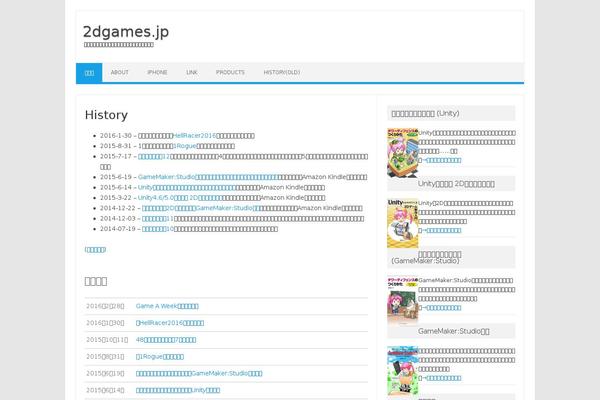Image resolution: width=600 pixels, height=400 pixels.
Task: Open the Game A Week post link
Action: (x=167, y=306)
